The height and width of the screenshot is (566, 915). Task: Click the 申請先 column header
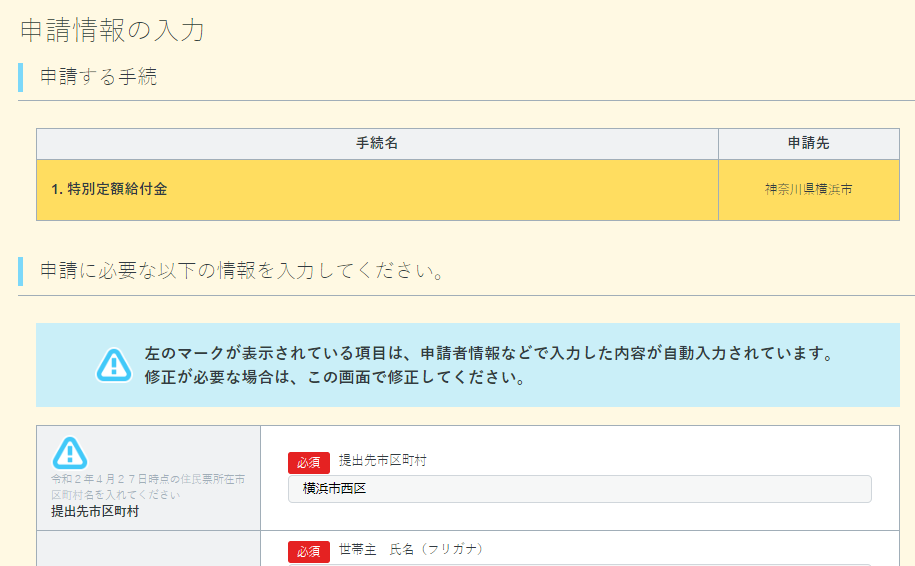tap(809, 144)
